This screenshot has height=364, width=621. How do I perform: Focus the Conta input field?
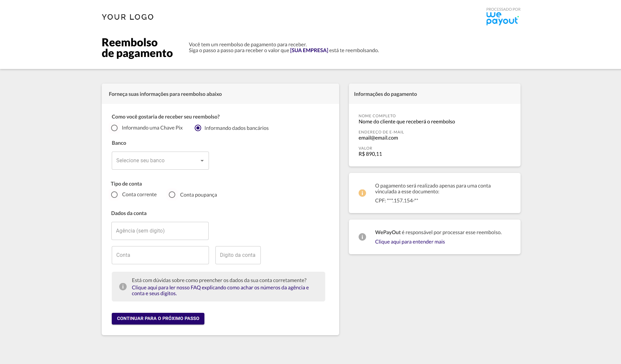pyautogui.click(x=160, y=255)
